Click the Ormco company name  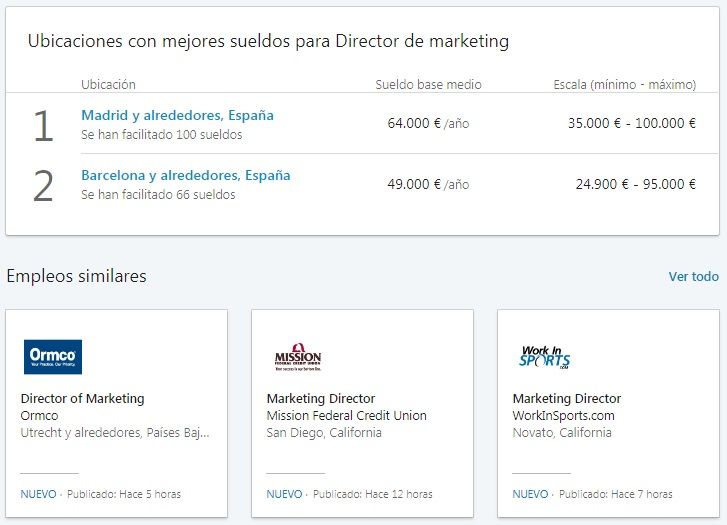pos(40,415)
